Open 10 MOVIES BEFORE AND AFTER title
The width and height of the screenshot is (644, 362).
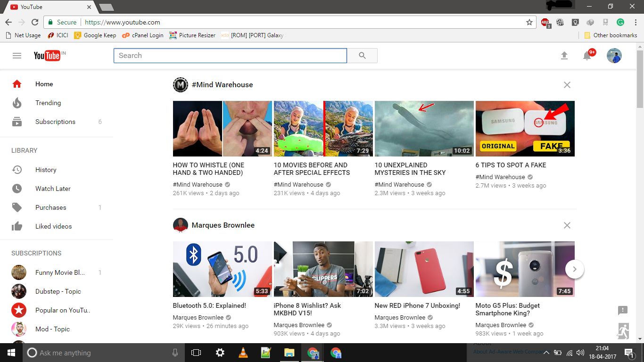312,169
